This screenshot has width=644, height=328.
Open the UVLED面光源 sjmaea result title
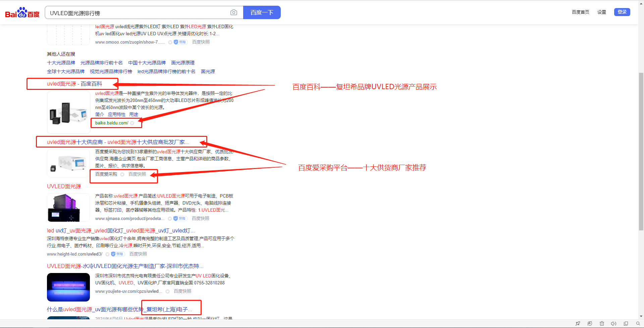64,186
